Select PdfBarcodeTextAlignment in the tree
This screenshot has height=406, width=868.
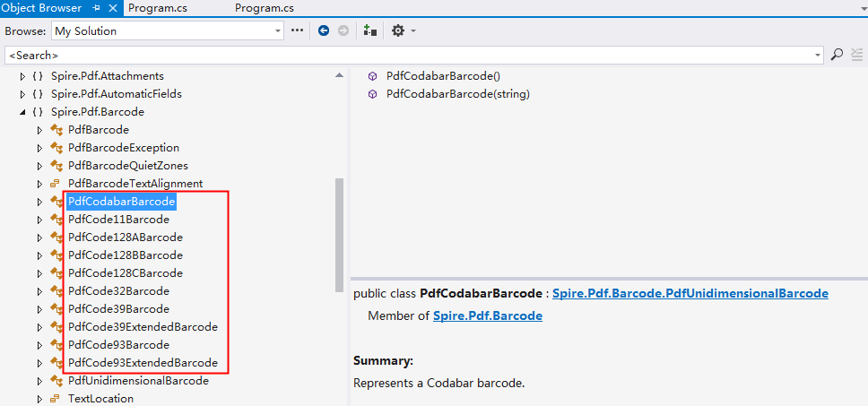(x=135, y=183)
